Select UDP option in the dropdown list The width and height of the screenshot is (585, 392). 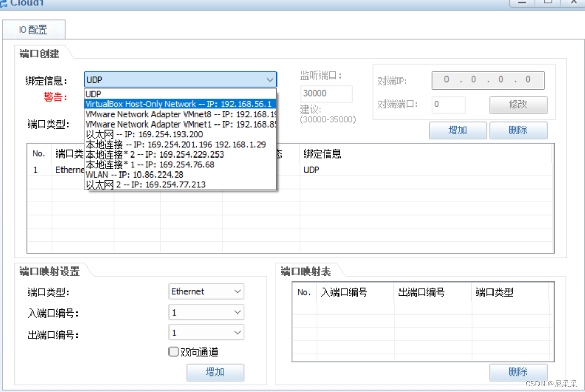pos(180,93)
